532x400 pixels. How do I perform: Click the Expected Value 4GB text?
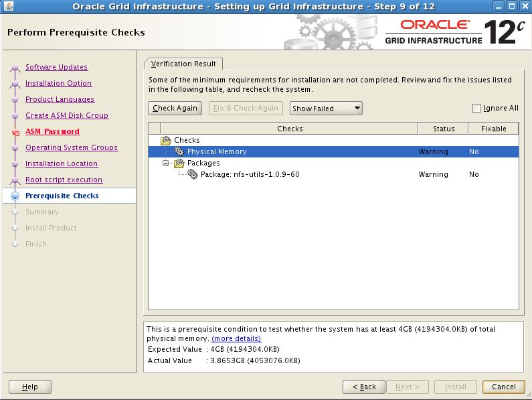(x=245, y=349)
